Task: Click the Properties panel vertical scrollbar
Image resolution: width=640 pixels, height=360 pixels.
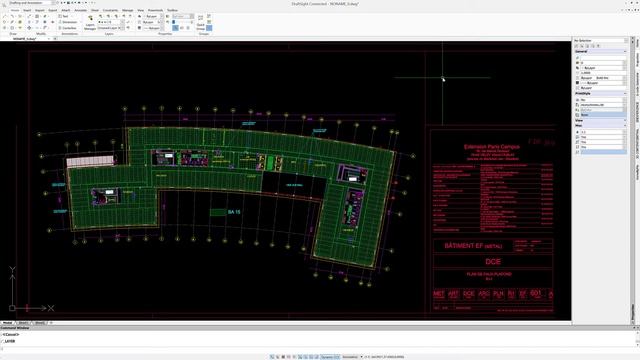Action: pyautogui.click(x=633, y=180)
